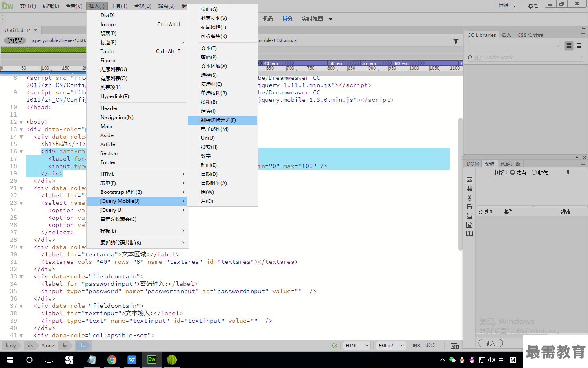This screenshot has height=368, width=588.
Task: Toggle the 源代码 source button
Action: click(15, 40)
